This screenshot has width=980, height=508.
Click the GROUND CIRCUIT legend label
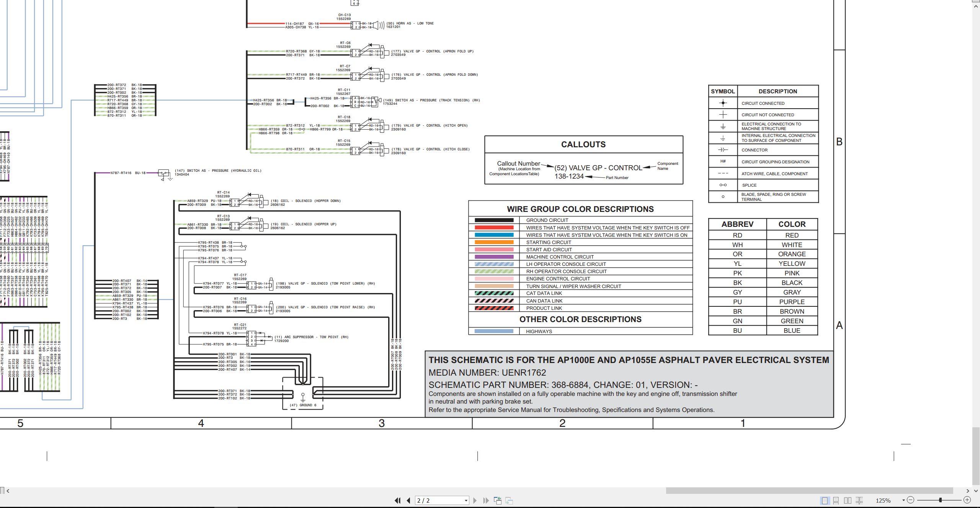click(x=547, y=220)
